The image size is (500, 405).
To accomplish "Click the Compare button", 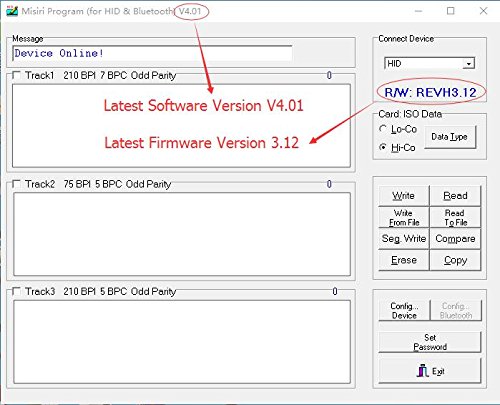I will pyautogui.click(x=455, y=239).
